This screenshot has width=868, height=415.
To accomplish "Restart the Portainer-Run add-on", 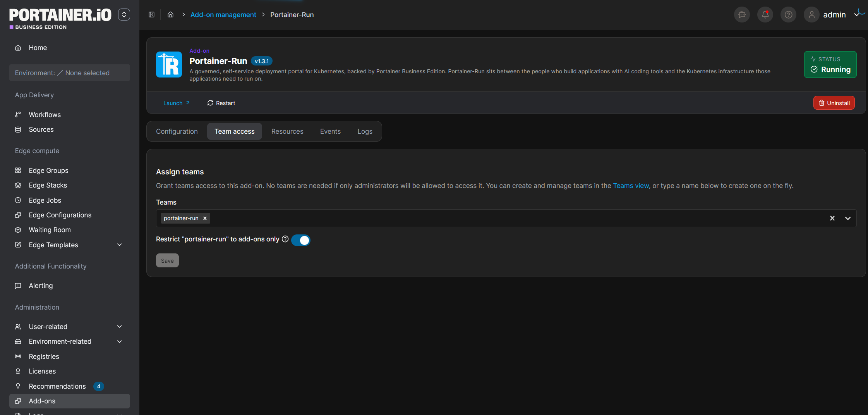I will (221, 103).
